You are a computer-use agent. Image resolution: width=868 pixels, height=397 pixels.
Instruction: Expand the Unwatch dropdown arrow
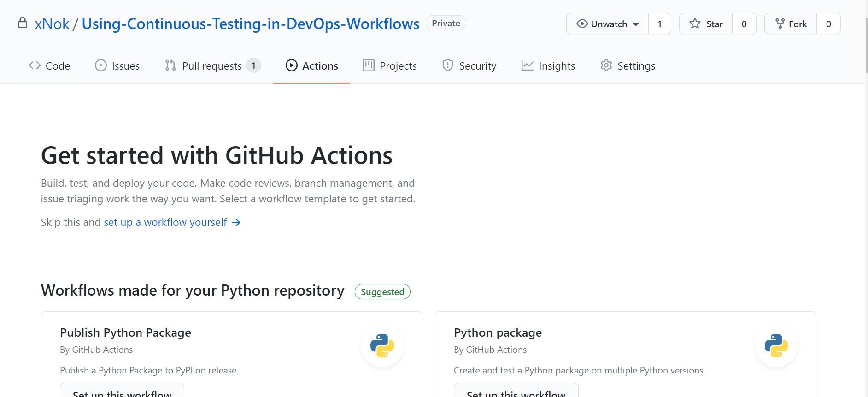[x=636, y=24]
